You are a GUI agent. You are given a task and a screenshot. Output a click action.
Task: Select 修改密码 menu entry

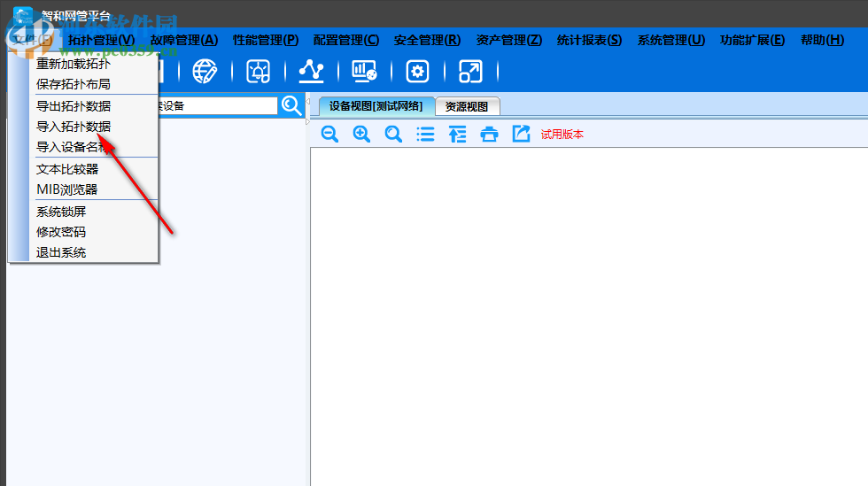[61, 232]
